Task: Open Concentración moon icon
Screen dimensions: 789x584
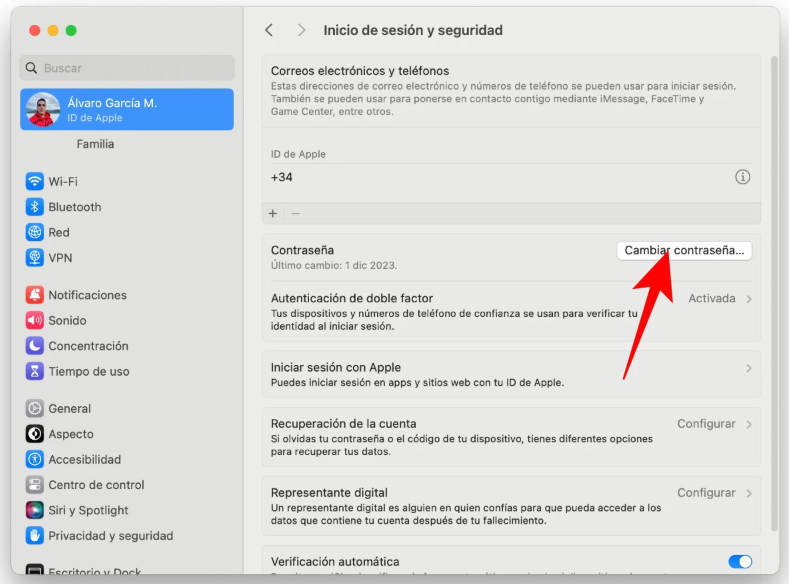Action: (x=35, y=346)
